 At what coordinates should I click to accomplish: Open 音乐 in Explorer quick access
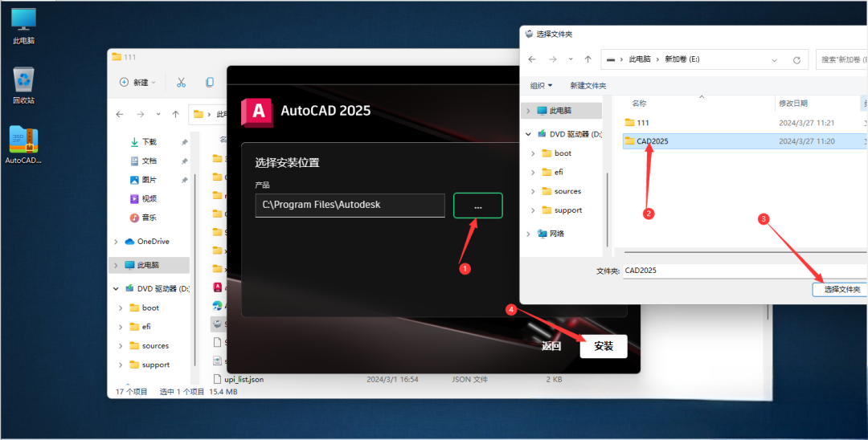click(x=143, y=218)
